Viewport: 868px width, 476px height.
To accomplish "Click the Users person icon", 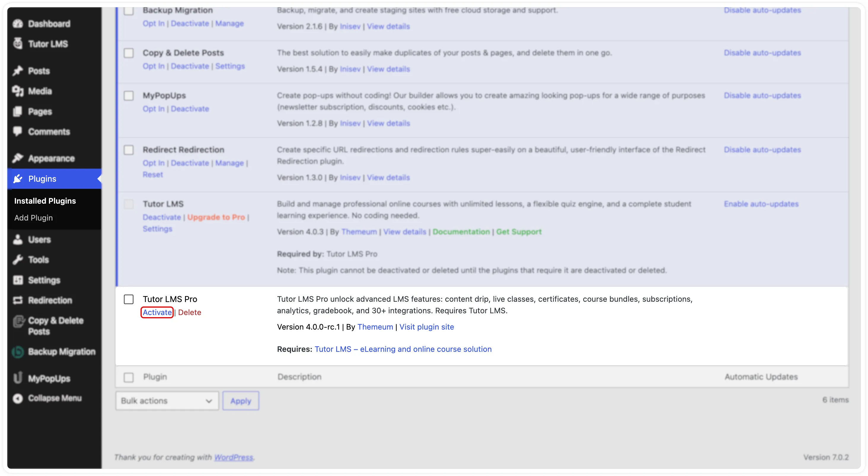I will click(x=17, y=239).
